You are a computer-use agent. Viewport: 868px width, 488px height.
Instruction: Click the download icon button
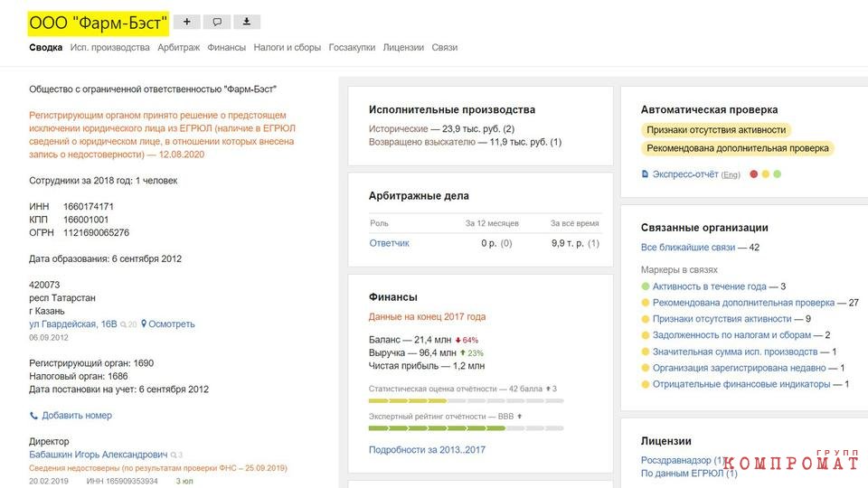(x=247, y=22)
